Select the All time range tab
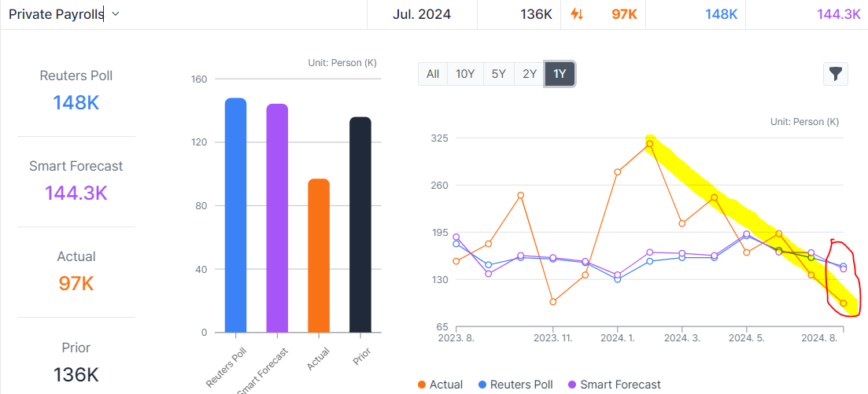Viewport: 868px width, 394px height. click(x=433, y=74)
